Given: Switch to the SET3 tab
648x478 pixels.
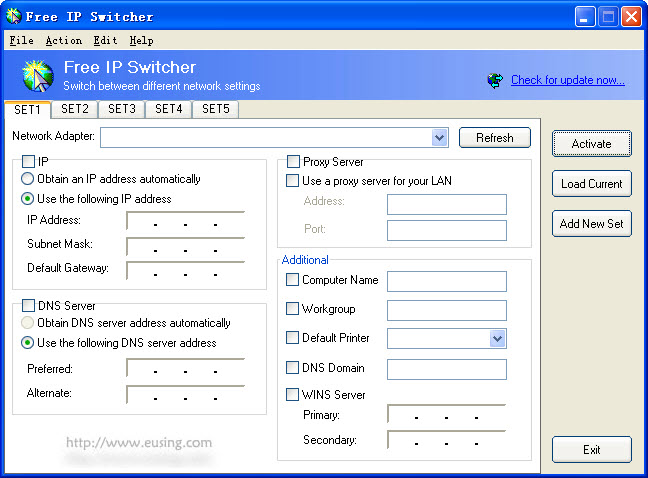Looking at the screenshot, I should (x=122, y=109).
